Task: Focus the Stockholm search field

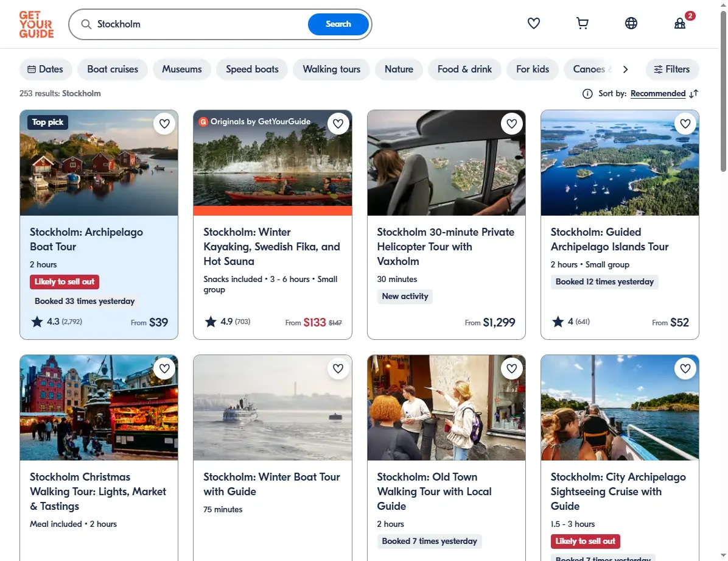Action: click(200, 24)
